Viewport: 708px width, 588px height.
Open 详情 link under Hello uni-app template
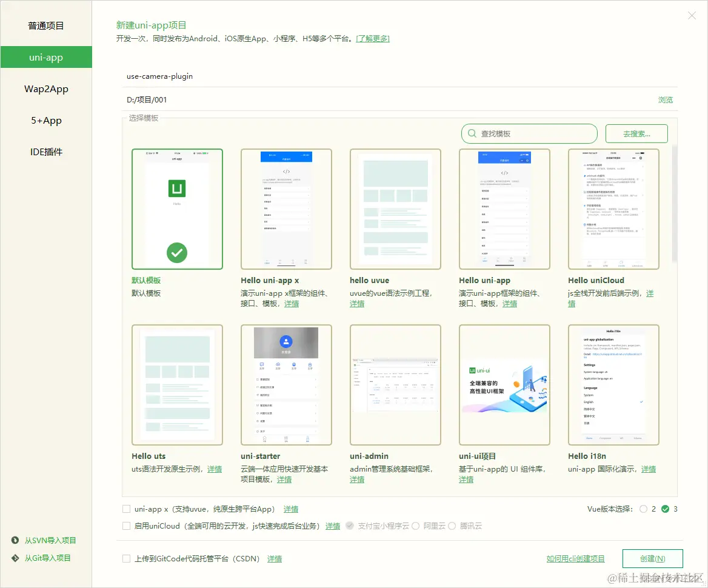[510, 304]
